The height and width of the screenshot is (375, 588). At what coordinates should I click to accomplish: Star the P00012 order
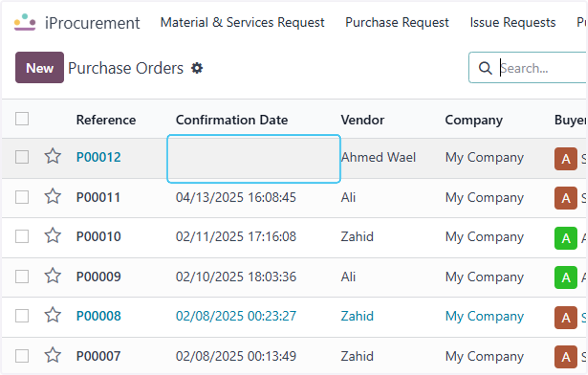pos(52,157)
